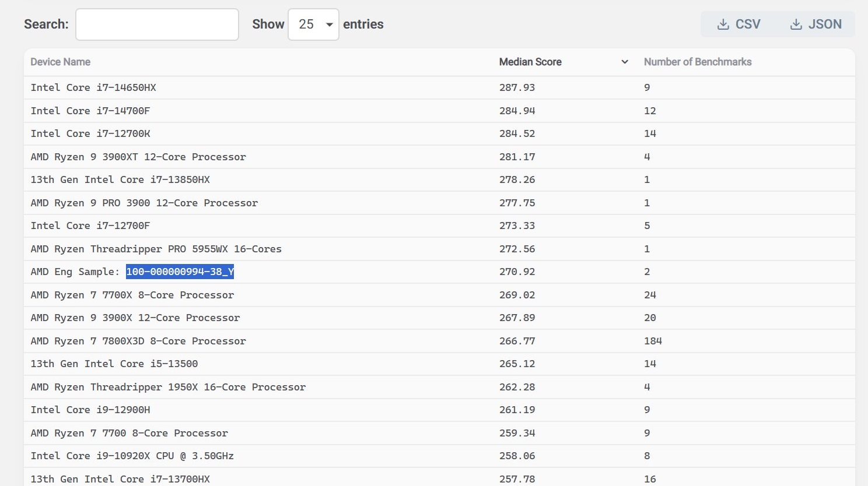Click 13th Gen Intel Core i5-13500 entry
The height and width of the screenshot is (486, 868).
(x=114, y=364)
